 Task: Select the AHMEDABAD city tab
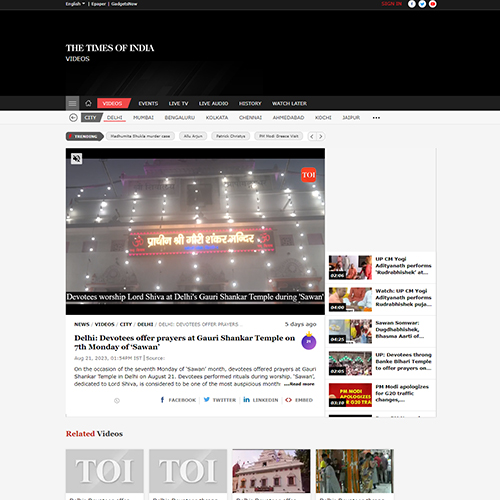tap(288, 118)
